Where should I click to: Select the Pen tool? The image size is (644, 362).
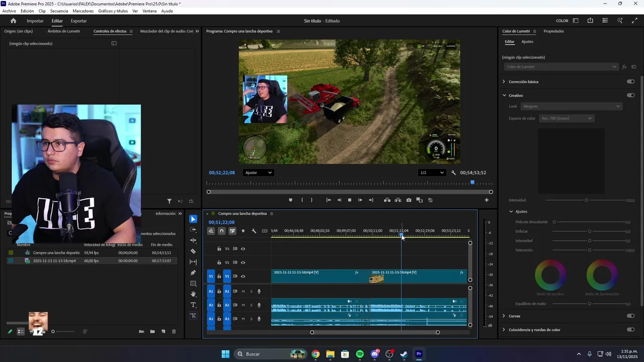click(193, 273)
